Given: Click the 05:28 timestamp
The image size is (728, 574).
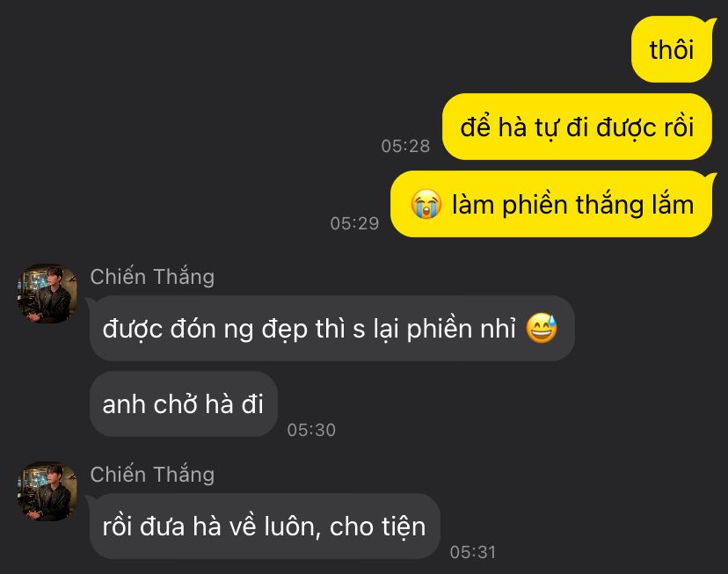Looking at the screenshot, I should coord(406,146).
